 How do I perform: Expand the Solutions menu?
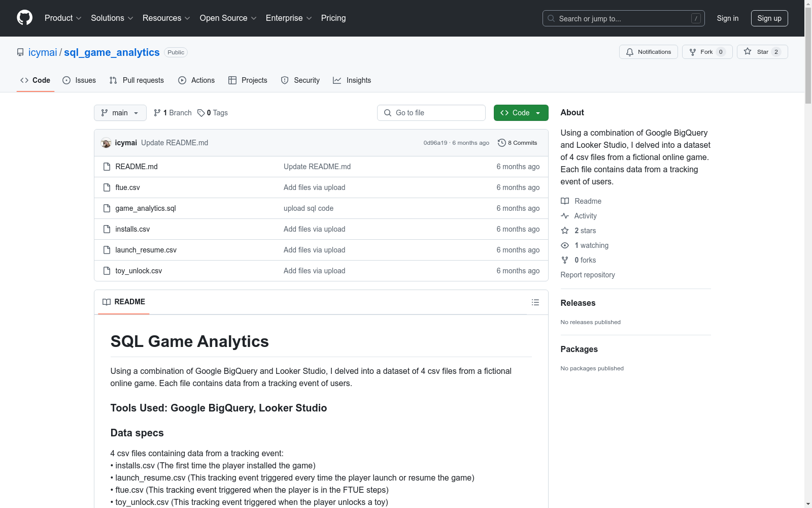(x=112, y=18)
